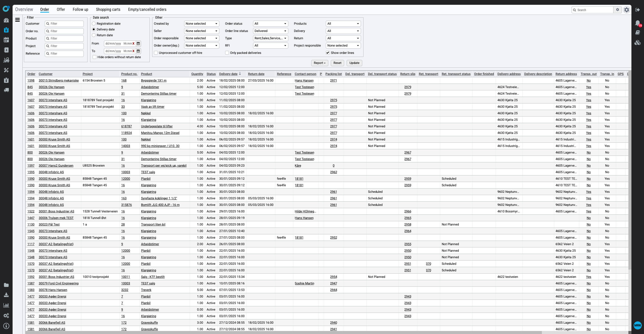Check Unprocessed customer off-hire
The width and height of the screenshot is (644, 334).
(156, 53)
